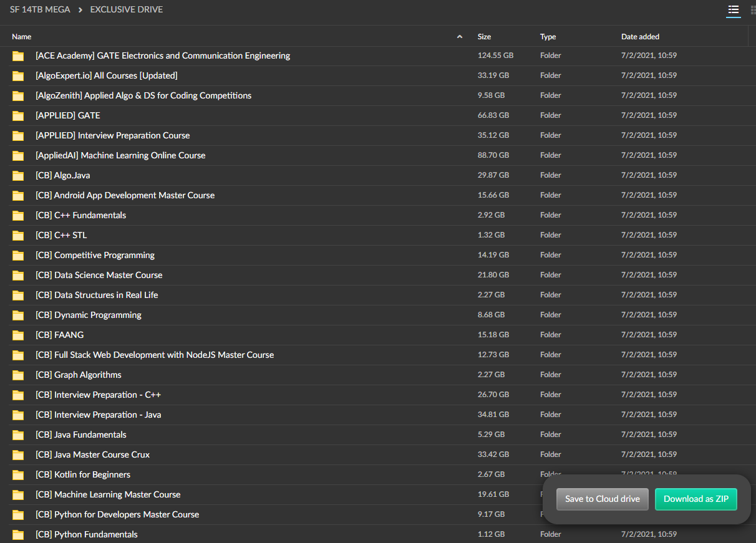
Task: Click folder icon beside Dynamic Programming
Action: tap(18, 315)
